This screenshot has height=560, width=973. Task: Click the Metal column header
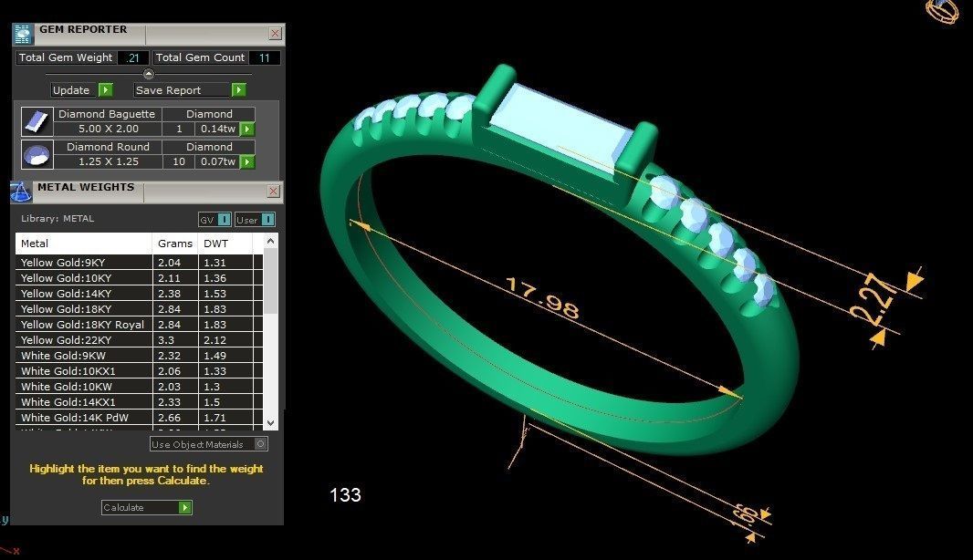point(84,244)
